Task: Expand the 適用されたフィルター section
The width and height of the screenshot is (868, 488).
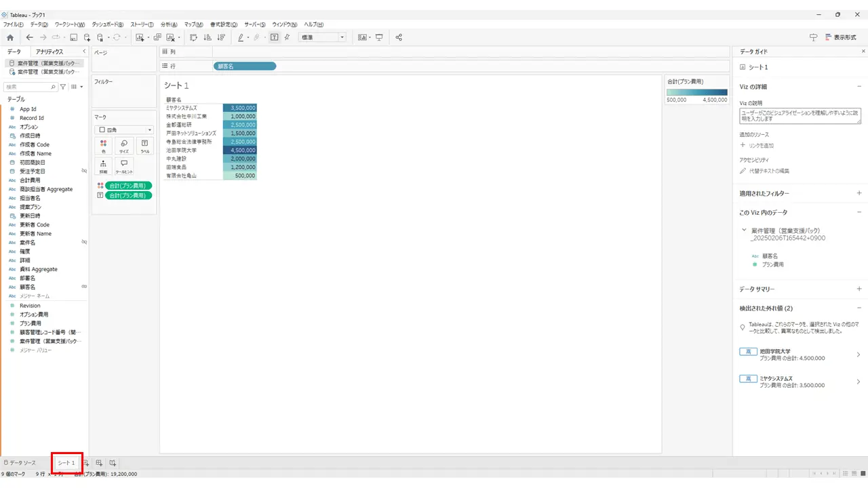Action: point(859,193)
